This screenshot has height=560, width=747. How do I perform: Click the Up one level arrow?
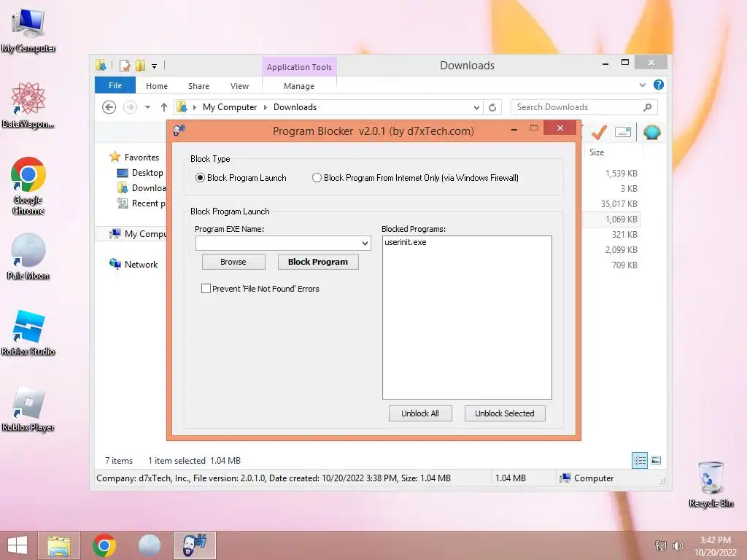pos(164,107)
